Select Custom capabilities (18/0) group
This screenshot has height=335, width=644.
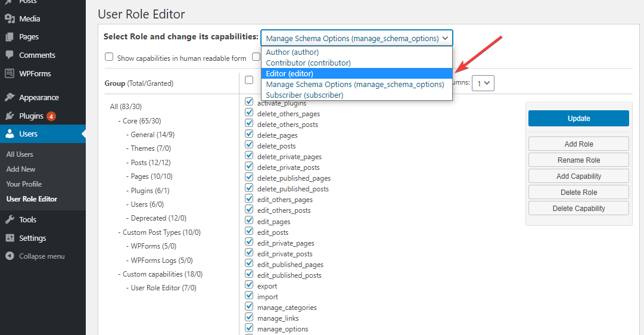click(x=162, y=274)
